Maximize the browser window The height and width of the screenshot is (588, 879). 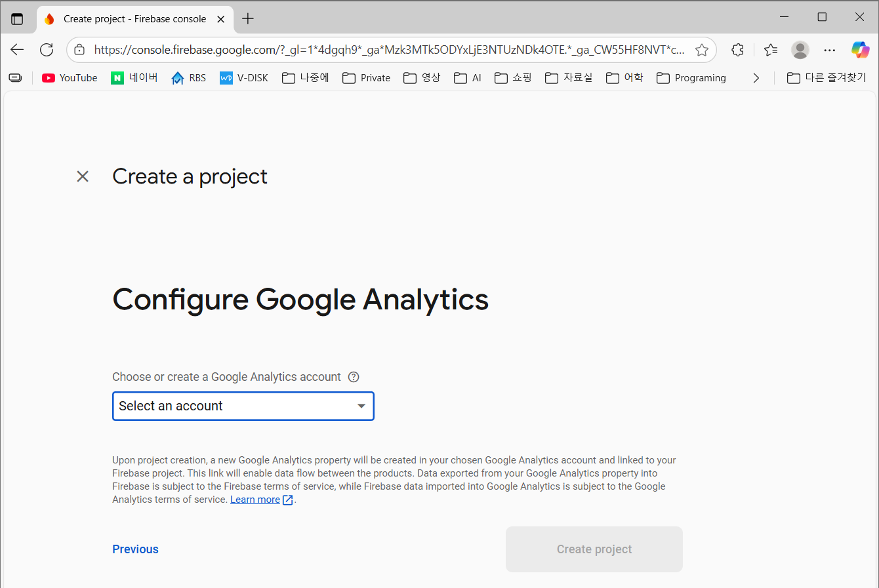click(x=822, y=17)
